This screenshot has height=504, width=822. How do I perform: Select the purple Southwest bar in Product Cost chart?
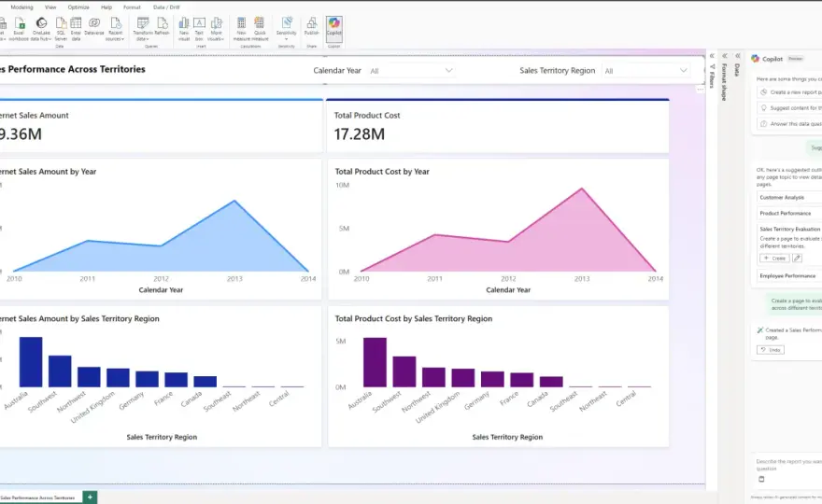[404, 372]
